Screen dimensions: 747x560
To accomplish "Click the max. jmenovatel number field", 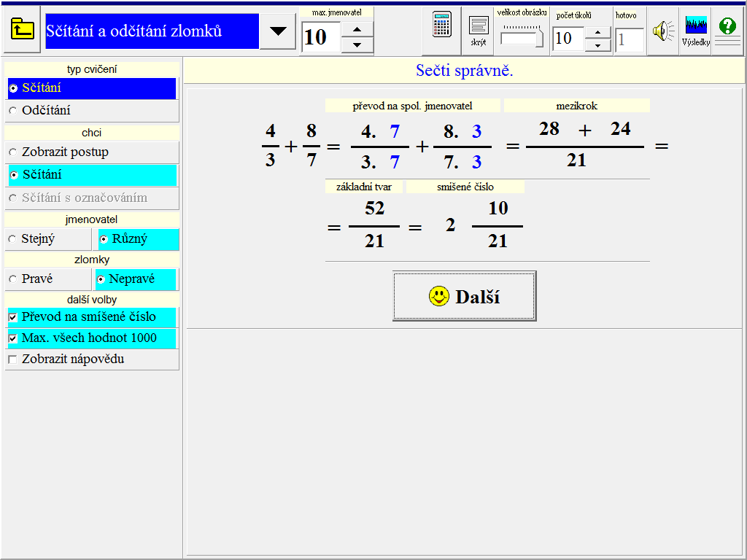I will (x=322, y=37).
